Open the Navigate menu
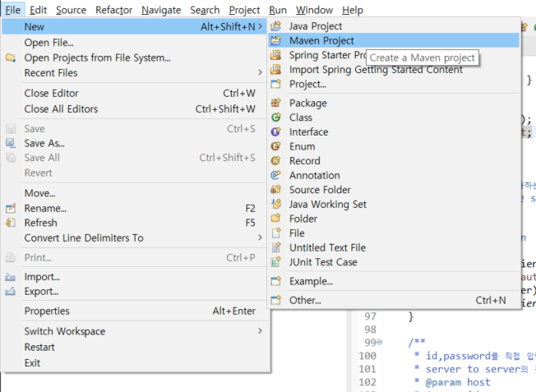The height and width of the screenshot is (392, 536). coord(161,10)
